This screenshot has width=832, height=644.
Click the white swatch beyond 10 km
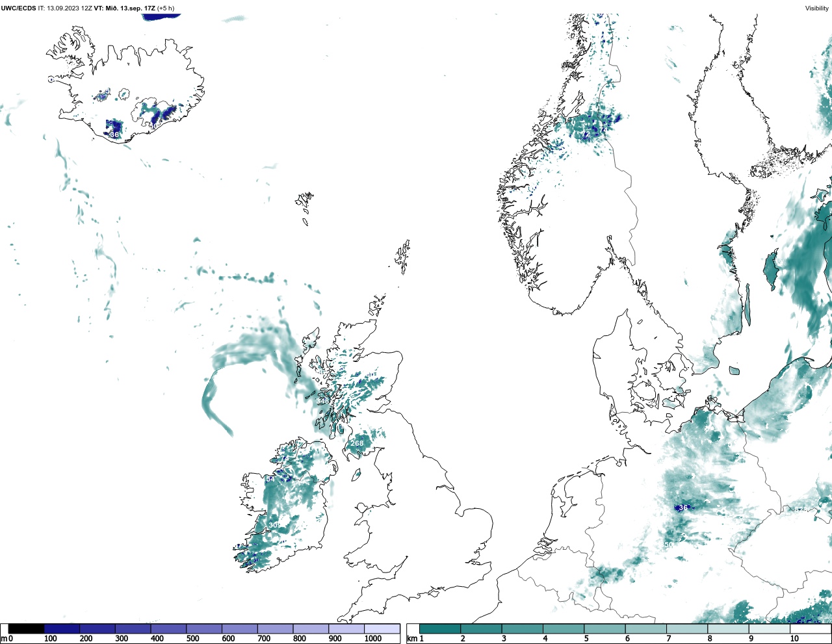coord(811,628)
